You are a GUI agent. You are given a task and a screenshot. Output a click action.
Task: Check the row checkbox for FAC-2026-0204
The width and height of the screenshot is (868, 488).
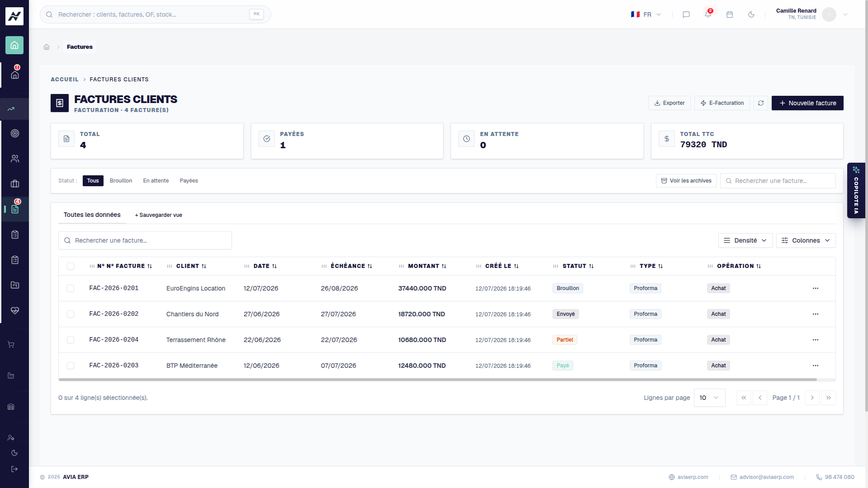pos(71,340)
